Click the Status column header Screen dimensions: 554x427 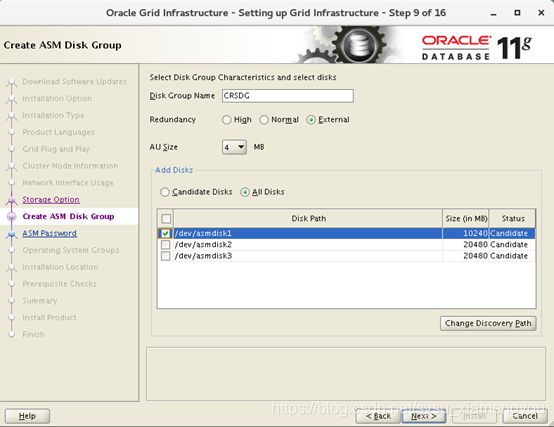[x=513, y=219]
